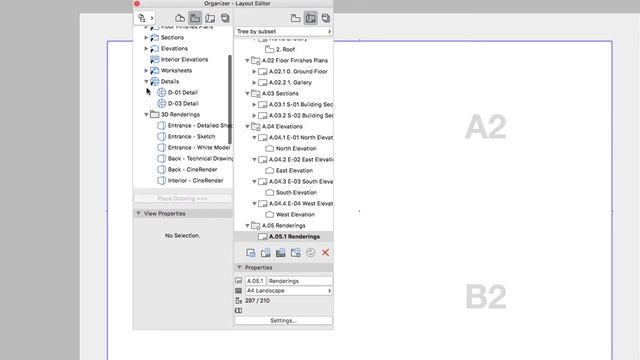Collapse the 3D Renderings folder
The image size is (640, 360).
[146, 115]
